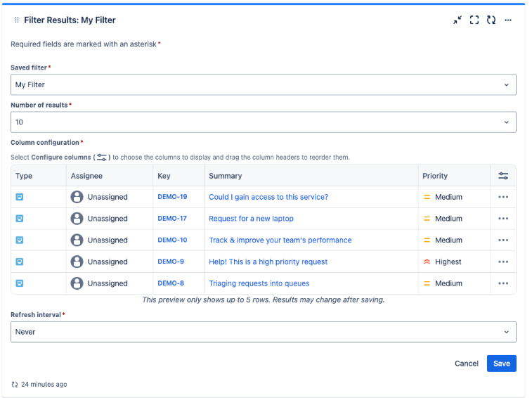Open issue key DEMO-17

(172, 219)
